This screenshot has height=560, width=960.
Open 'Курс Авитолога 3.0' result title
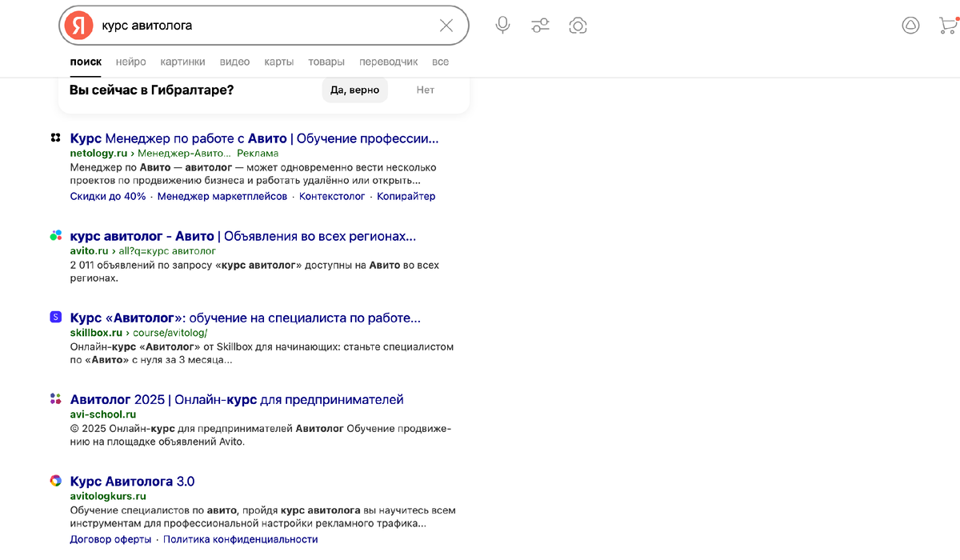(x=132, y=482)
